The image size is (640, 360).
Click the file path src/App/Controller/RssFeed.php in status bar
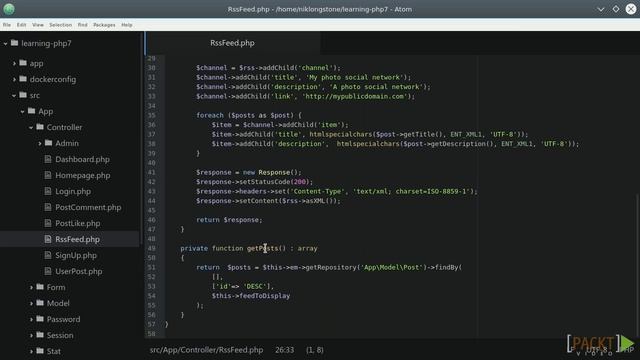[x=206, y=350]
